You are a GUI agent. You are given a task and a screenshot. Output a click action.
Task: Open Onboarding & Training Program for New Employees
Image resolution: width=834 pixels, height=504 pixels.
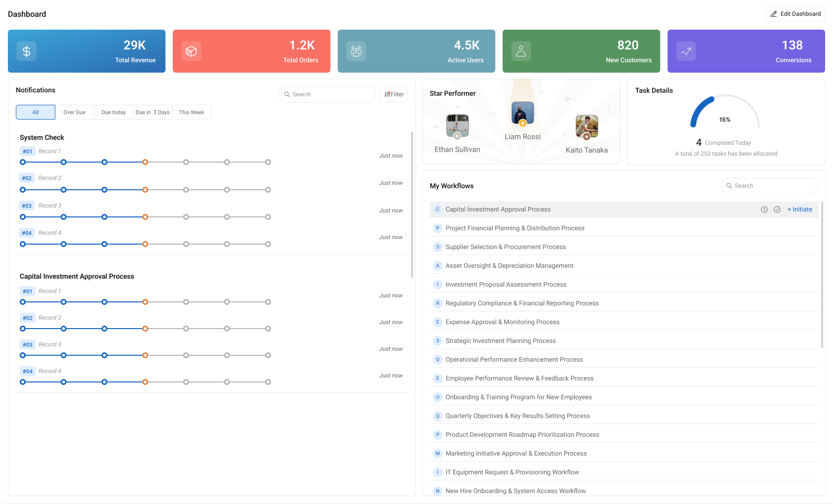click(624, 397)
